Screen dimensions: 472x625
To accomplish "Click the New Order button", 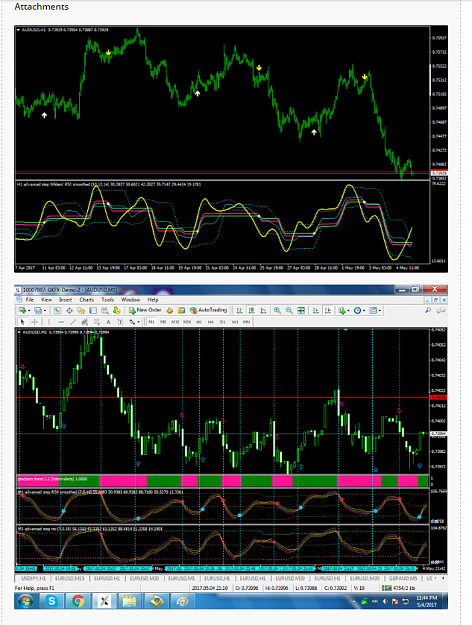I will (145, 310).
